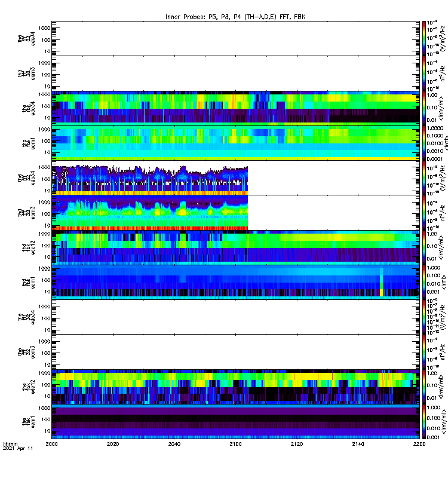Select the the fbk scm1 panel label
The height and width of the screenshot is (478, 448).
click(28, 422)
